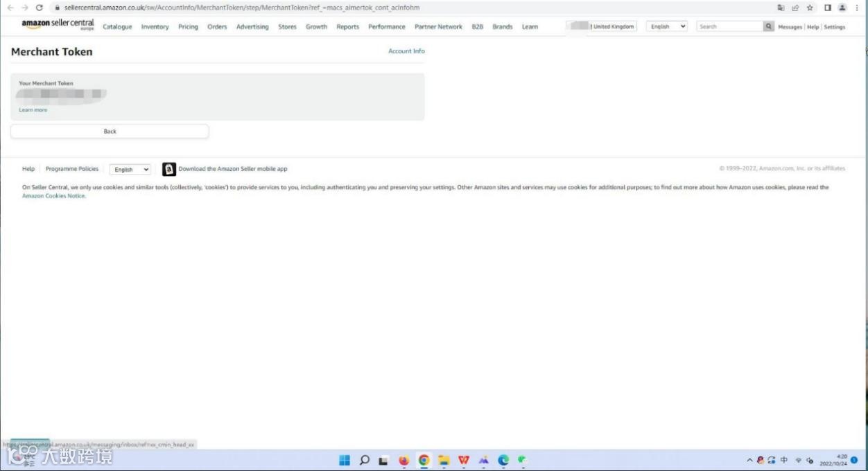Open Firefox from the taskbar

[x=404, y=461]
